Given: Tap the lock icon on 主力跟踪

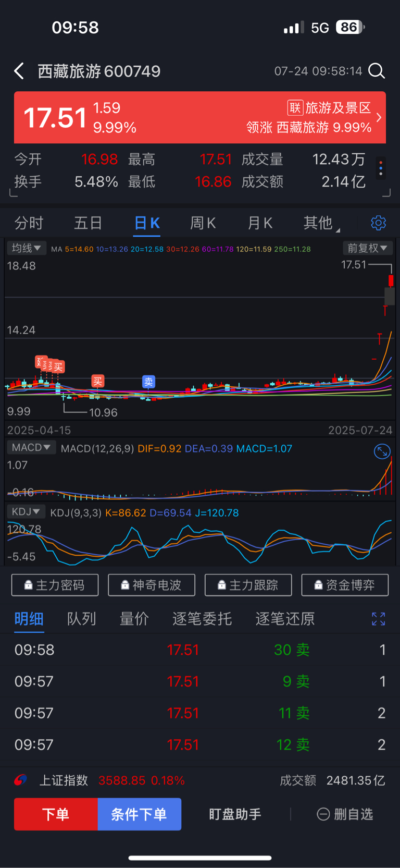Looking at the screenshot, I should coord(222,585).
